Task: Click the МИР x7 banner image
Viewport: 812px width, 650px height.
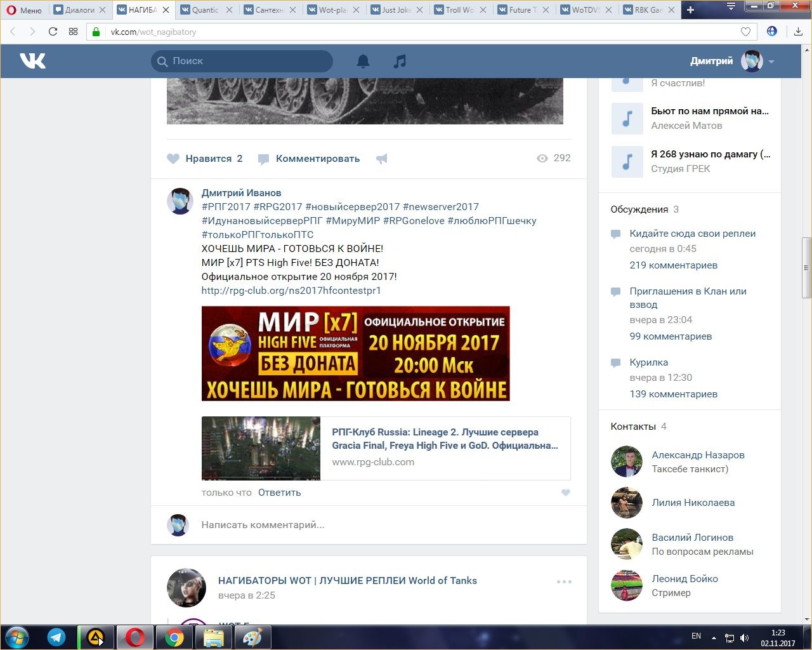Action: point(355,354)
